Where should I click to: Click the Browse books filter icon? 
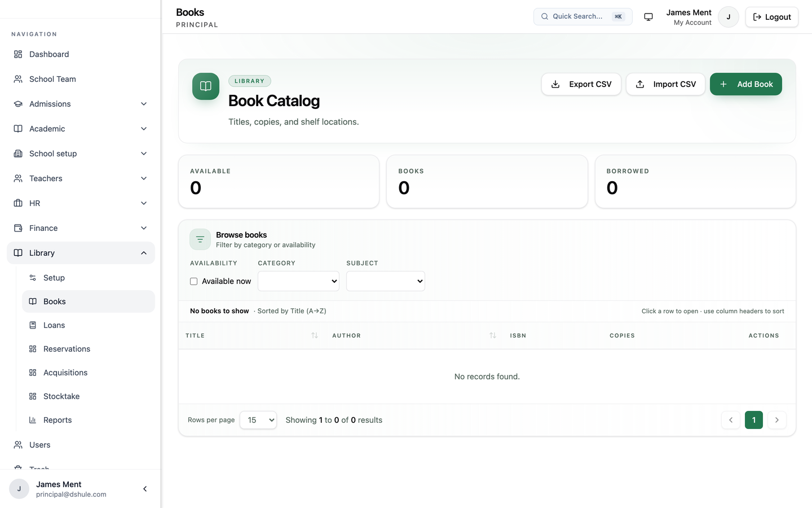point(200,239)
